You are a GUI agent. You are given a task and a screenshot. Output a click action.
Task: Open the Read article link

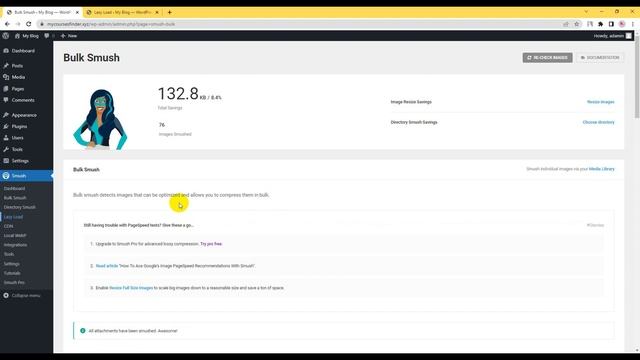(x=107, y=266)
